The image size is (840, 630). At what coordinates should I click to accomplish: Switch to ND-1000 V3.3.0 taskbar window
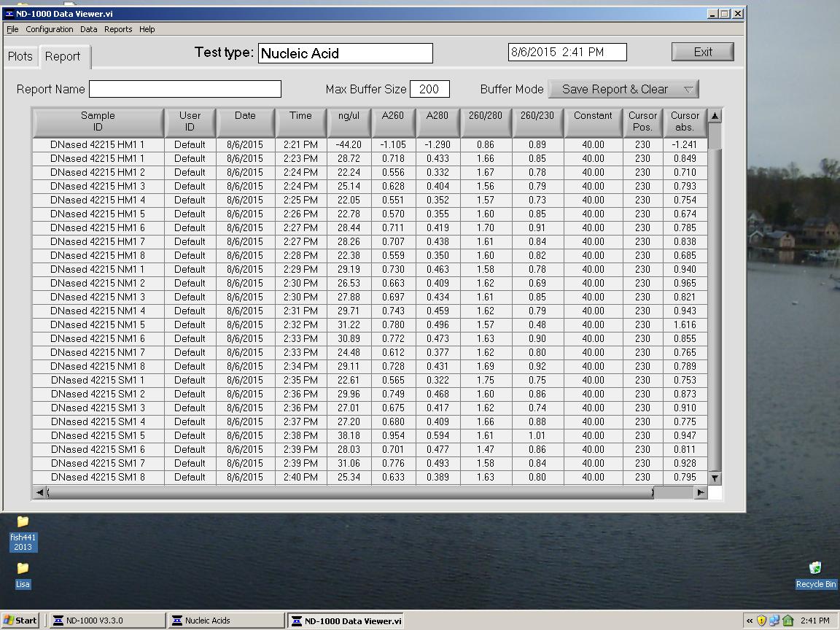coord(106,621)
